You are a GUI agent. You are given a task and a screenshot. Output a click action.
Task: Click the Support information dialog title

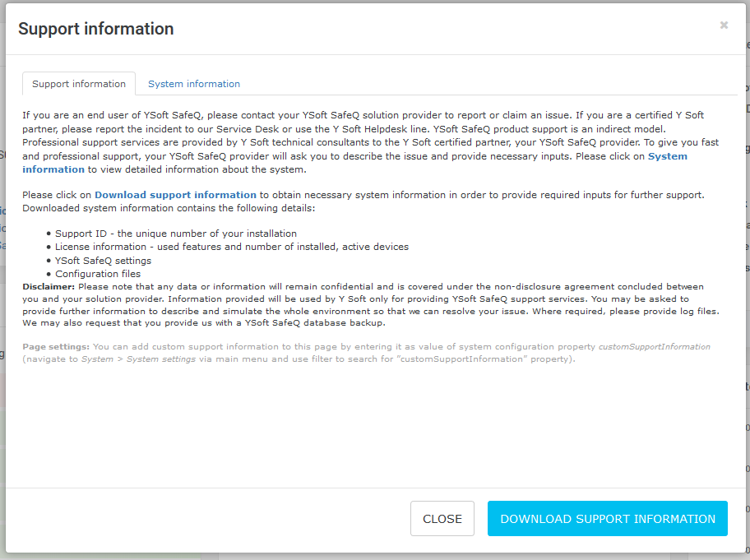click(95, 29)
